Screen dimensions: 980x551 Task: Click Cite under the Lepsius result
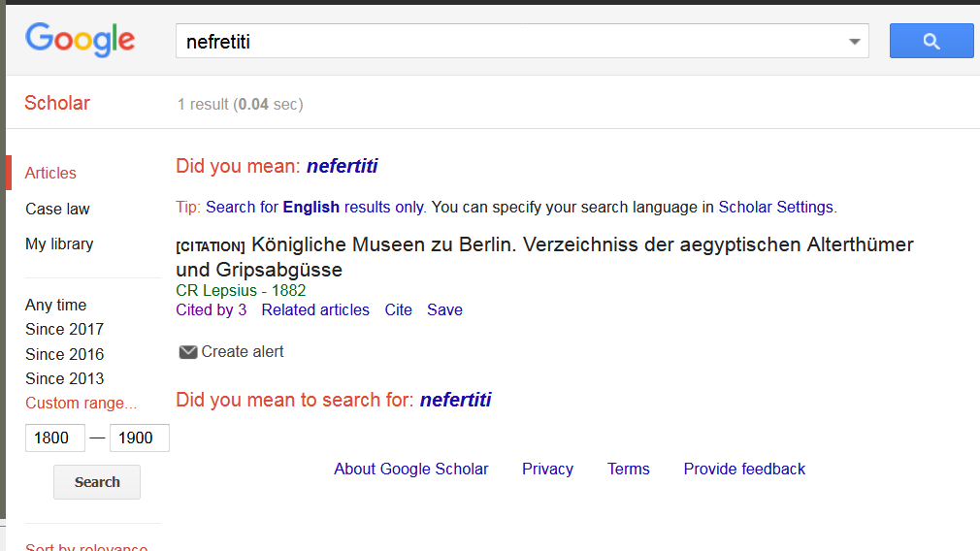point(398,310)
